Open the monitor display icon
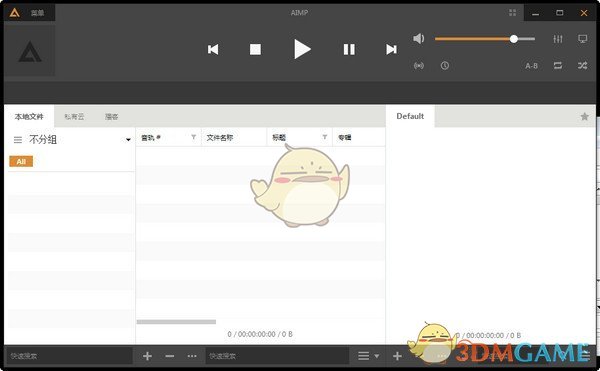The image size is (600, 371). pyautogui.click(x=582, y=39)
